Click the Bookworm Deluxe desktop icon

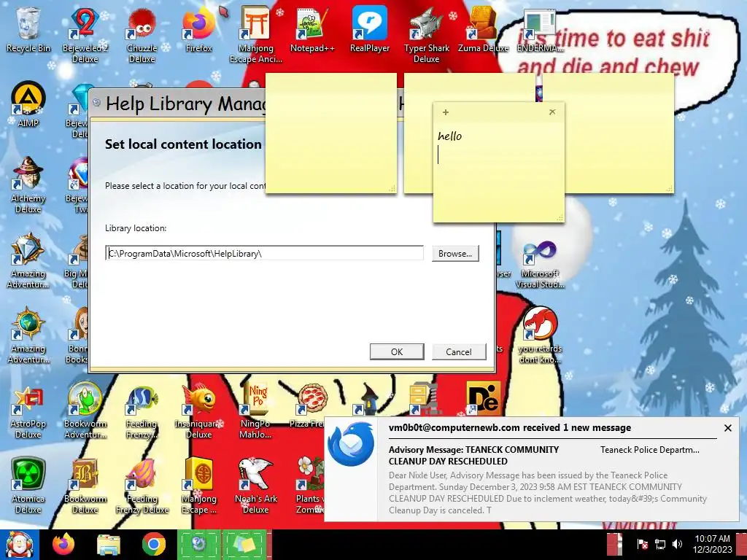(x=85, y=486)
